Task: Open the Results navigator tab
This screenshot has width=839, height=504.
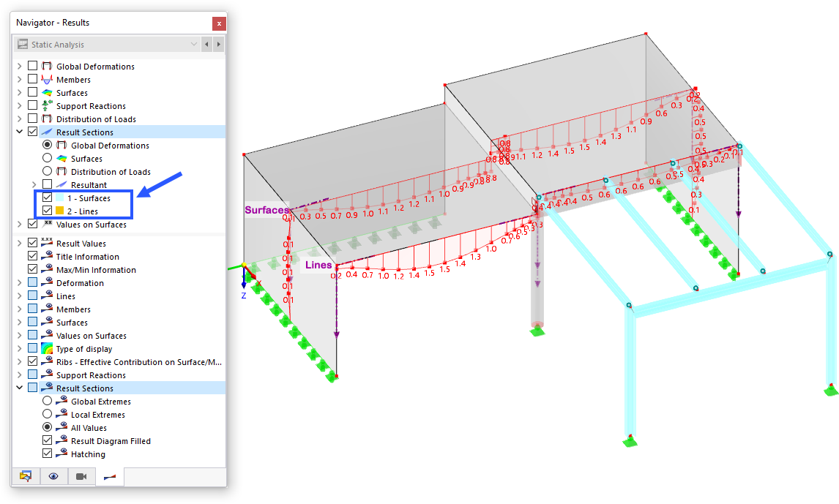Action: 109,476
